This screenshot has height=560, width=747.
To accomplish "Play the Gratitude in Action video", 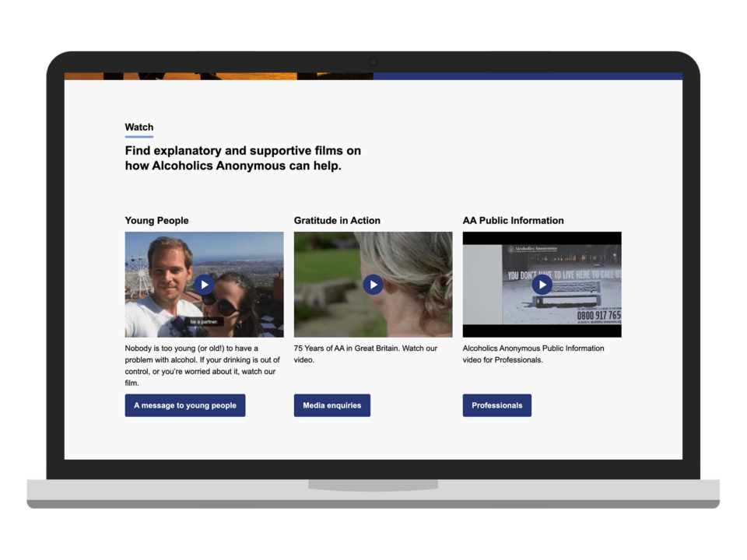I will pos(373,285).
